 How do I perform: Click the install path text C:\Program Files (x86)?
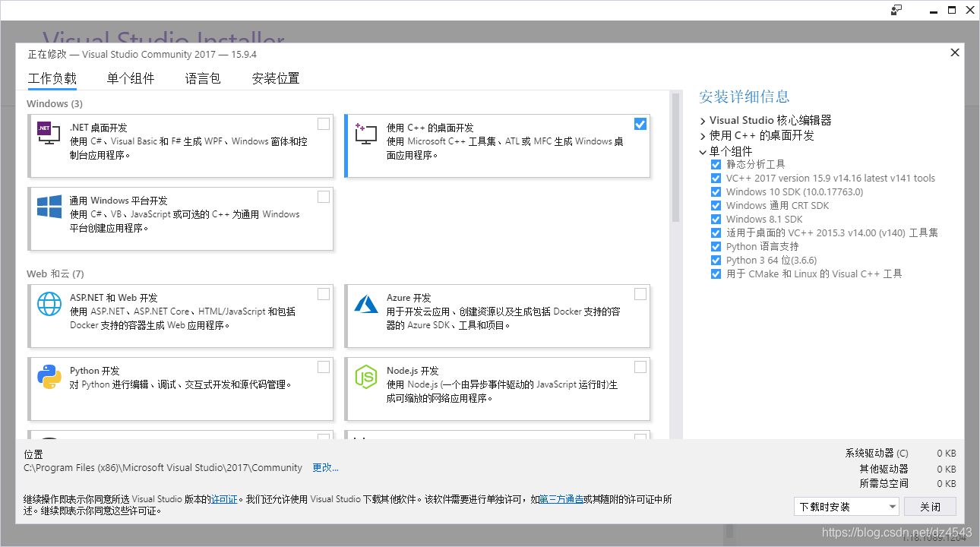tap(163, 468)
